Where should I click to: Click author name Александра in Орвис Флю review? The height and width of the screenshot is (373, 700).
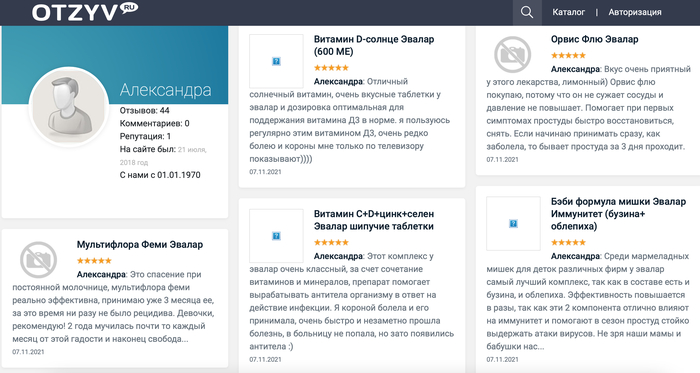(575, 69)
